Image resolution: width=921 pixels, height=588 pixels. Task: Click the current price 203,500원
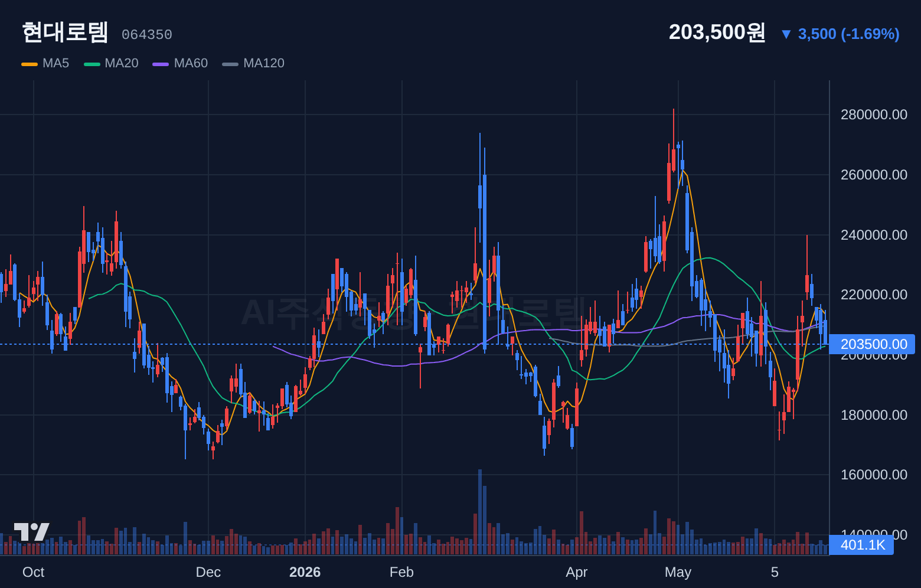point(717,32)
